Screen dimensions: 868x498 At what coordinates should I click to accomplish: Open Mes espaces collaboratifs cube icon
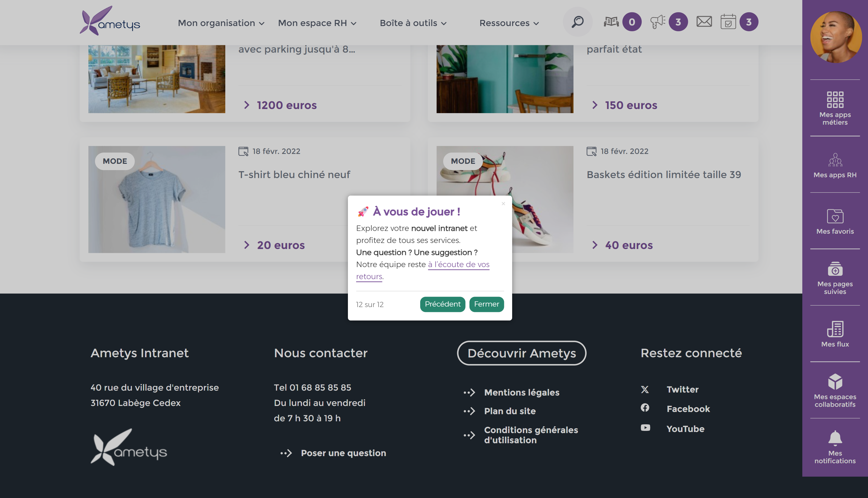click(x=835, y=390)
